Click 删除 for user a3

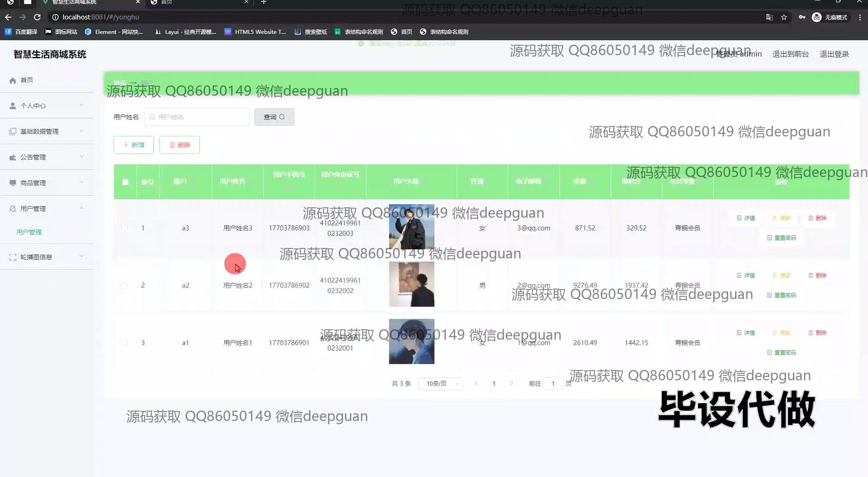[x=817, y=218]
